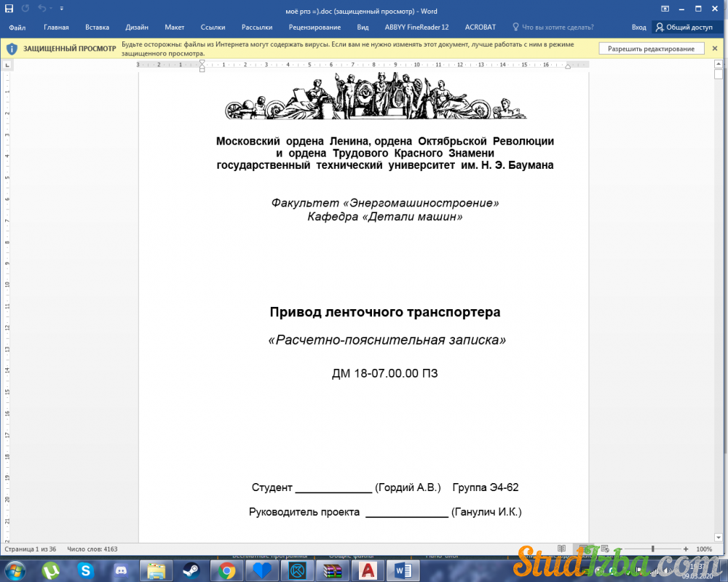Click the vertical scrollbar up arrow

719,63
